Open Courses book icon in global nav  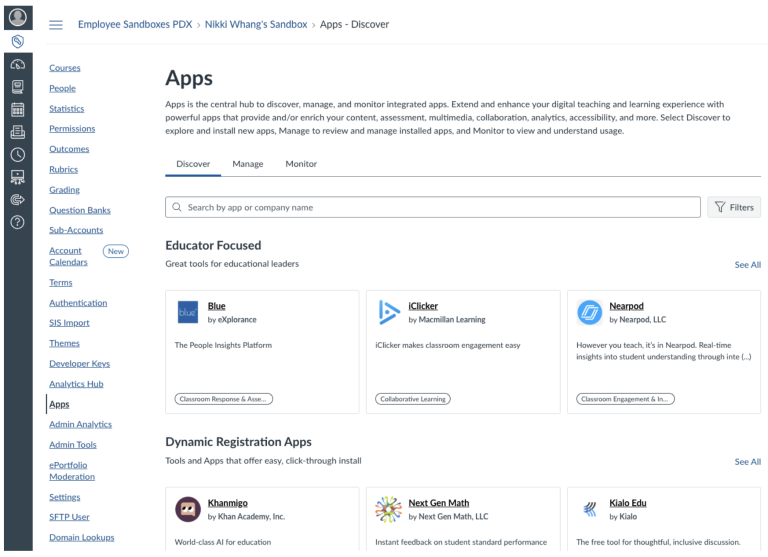pyautogui.click(x=18, y=87)
